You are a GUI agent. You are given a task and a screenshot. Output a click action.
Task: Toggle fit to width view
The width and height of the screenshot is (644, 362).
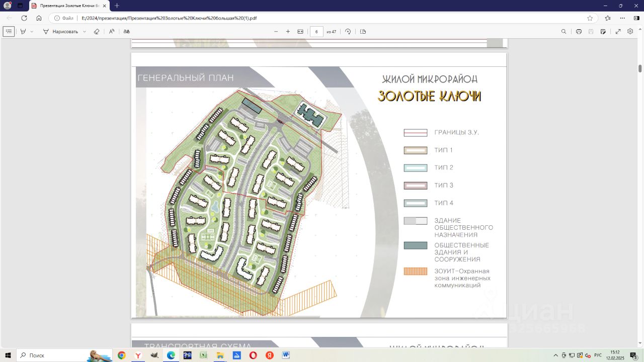[300, 31]
